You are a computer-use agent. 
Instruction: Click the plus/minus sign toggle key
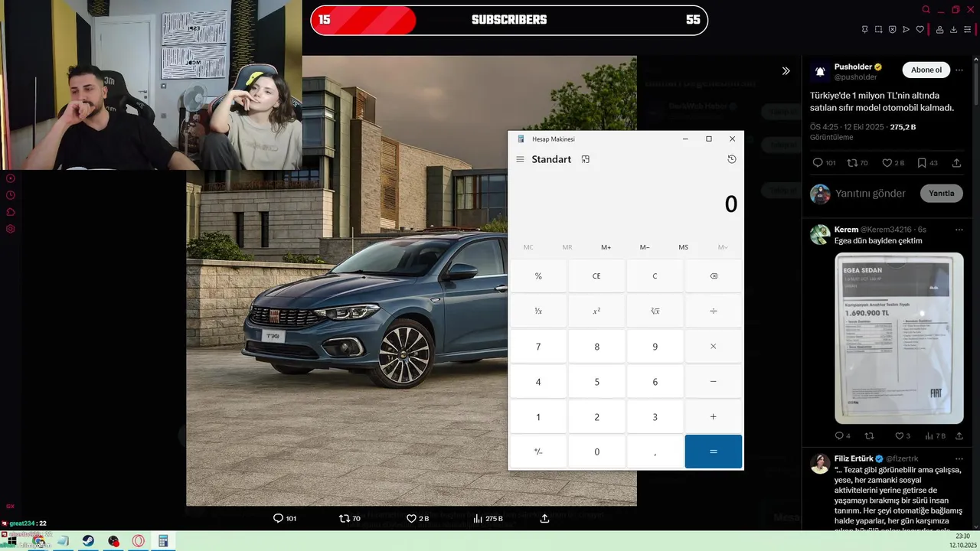(x=538, y=452)
